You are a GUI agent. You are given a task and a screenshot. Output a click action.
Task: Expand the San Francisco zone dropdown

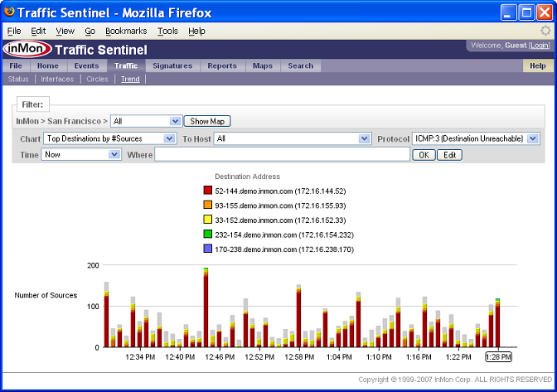[x=147, y=121]
